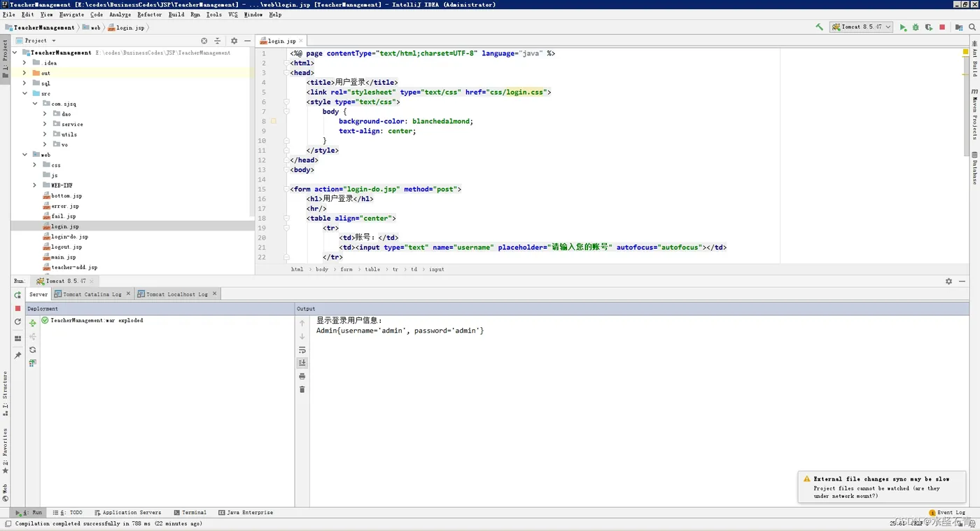Toggle the Structure tool window stripe button
Screen dimensions: 980x531
[x=5, y=394]
